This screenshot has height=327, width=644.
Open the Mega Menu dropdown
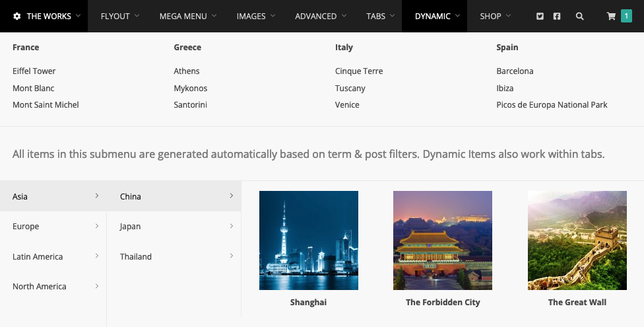(188, 16)
